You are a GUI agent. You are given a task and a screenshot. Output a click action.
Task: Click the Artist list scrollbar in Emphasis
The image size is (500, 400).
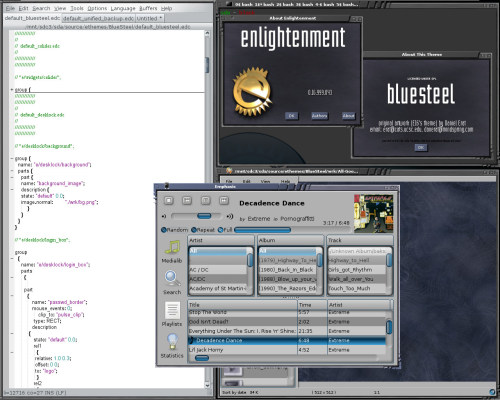click(x=250, y=271)
